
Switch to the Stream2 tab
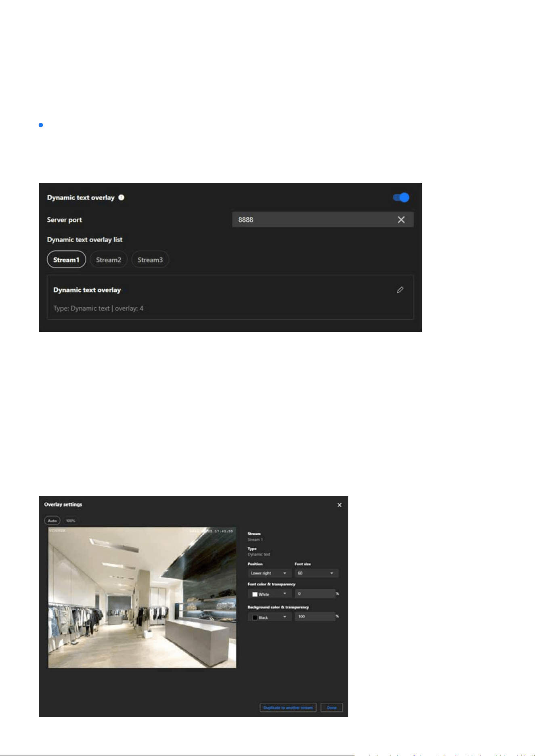coord(109,260)
